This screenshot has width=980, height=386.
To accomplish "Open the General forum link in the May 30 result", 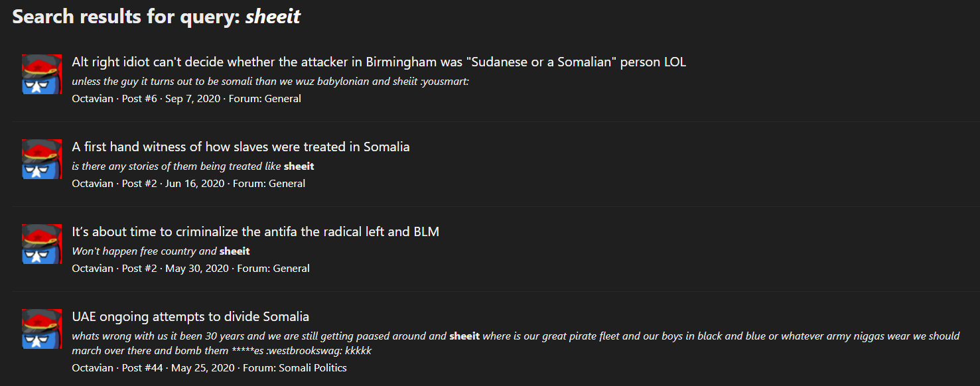I will point(291,269).
